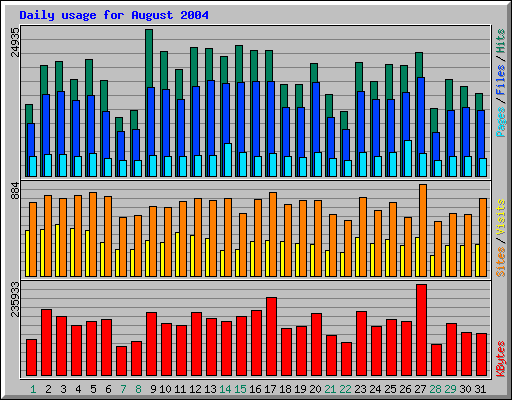This screenshot has height=400, width=512.
Task: Click the red KBytes bar for day 2
Action: [46, 343]
